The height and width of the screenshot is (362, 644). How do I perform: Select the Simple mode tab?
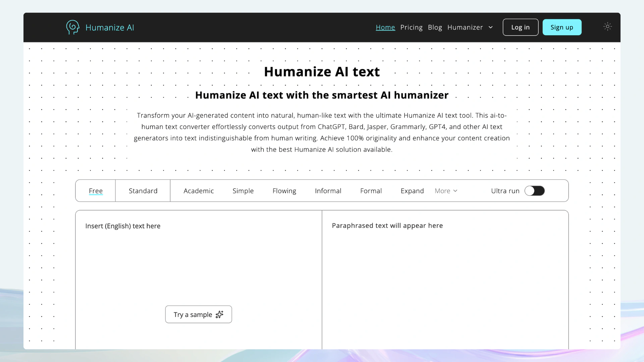(x=243, y=191)
